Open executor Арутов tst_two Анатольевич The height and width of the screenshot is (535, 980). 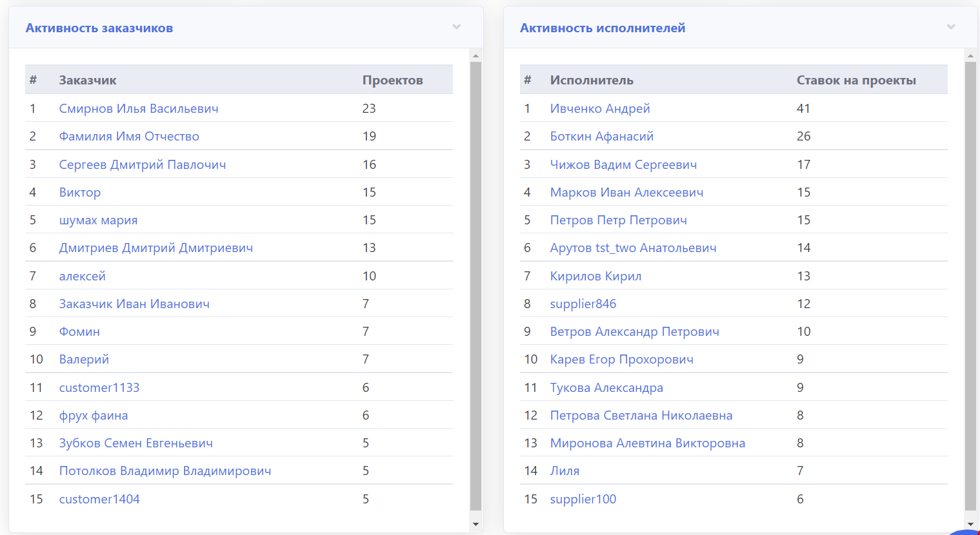633,248
